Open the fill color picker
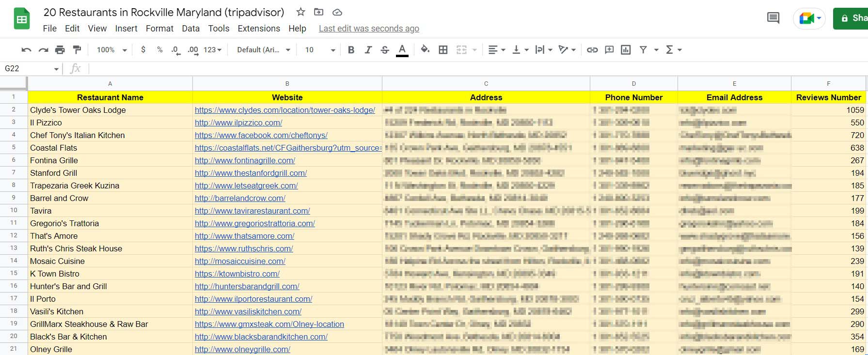868x355 pixels. pos(425,49)
